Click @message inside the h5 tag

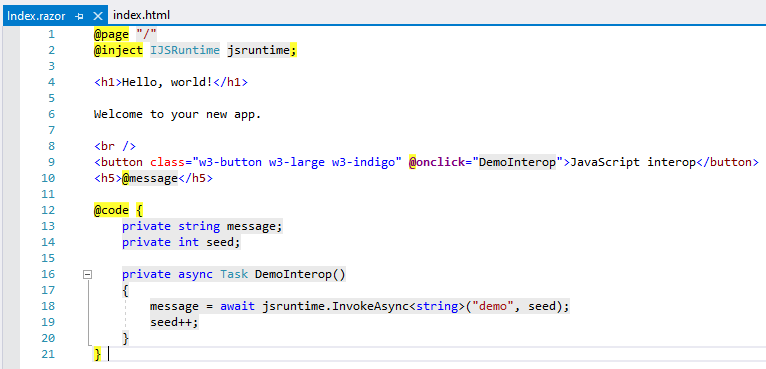tap(149, 178)
